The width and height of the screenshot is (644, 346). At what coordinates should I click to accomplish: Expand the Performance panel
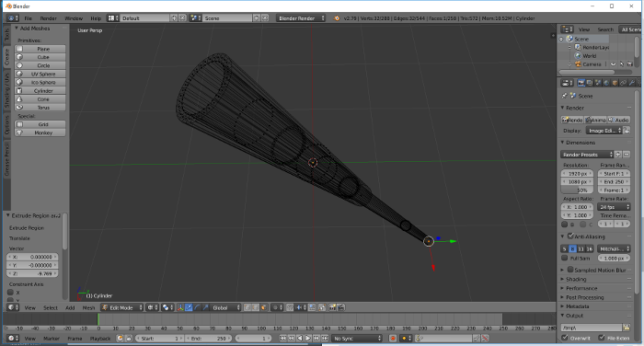581,288
